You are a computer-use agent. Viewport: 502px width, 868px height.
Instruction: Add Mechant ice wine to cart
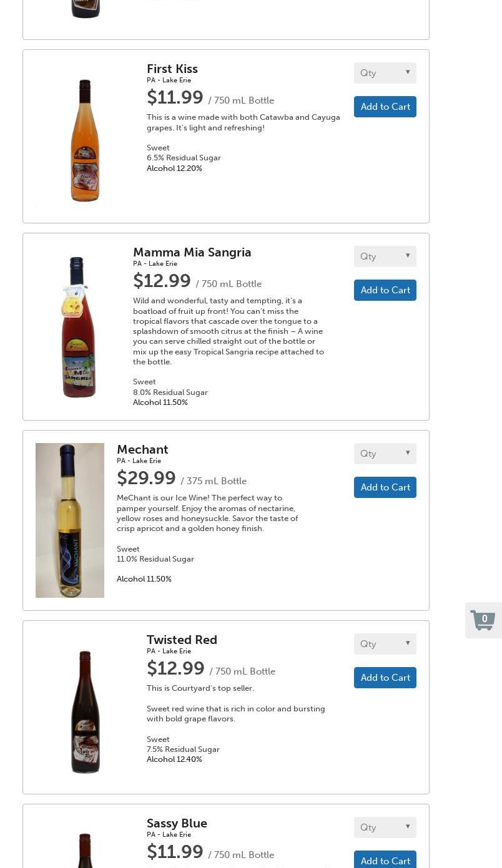click(x=385, y=487)
